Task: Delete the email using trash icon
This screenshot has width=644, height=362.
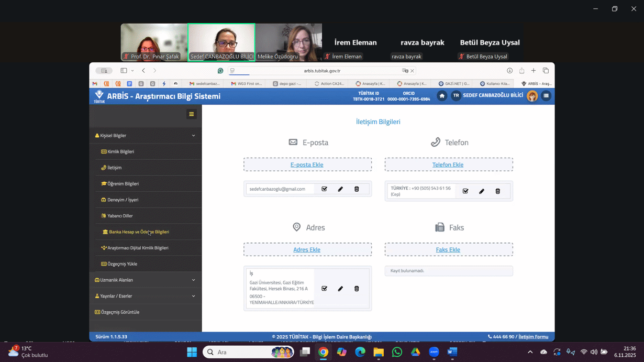Action: (x=357, y=189)
